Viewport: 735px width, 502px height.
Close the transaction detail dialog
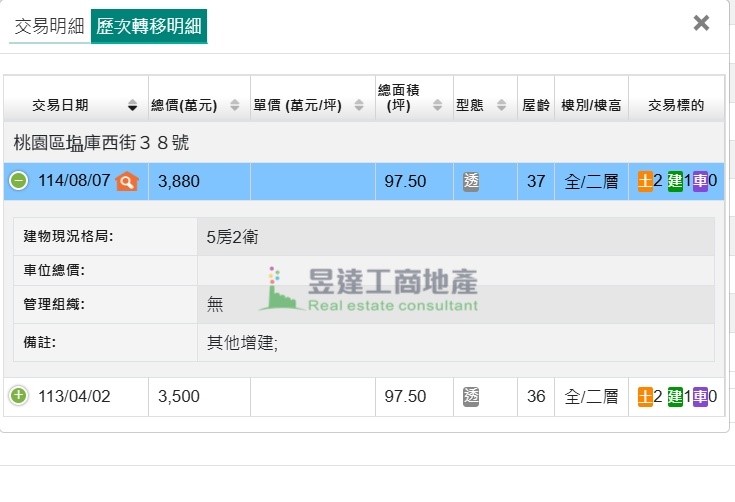[x=701, y=23]
